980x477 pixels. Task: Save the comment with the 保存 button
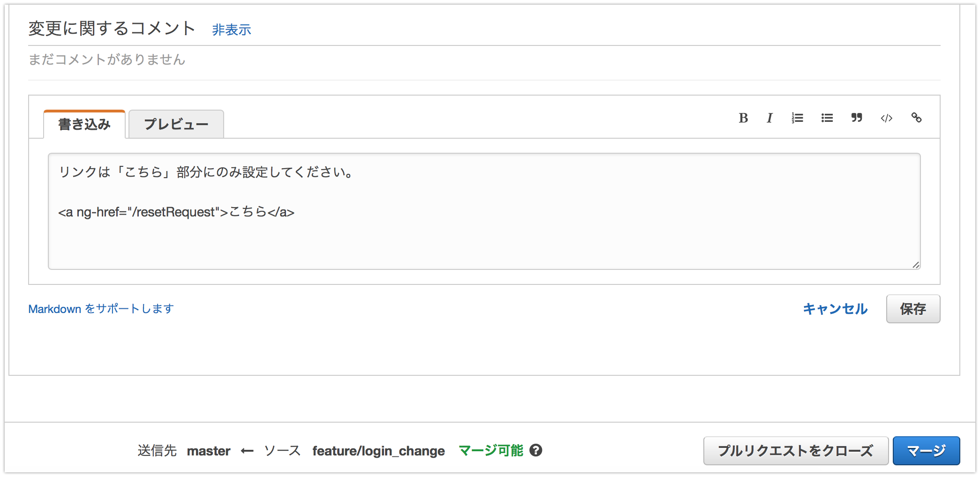tap(913, 309)
